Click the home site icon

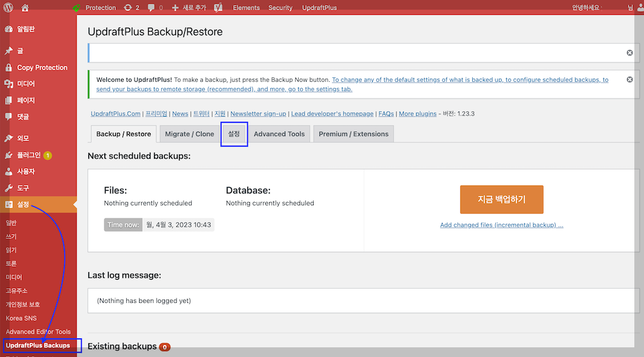[x=25, y=7]
